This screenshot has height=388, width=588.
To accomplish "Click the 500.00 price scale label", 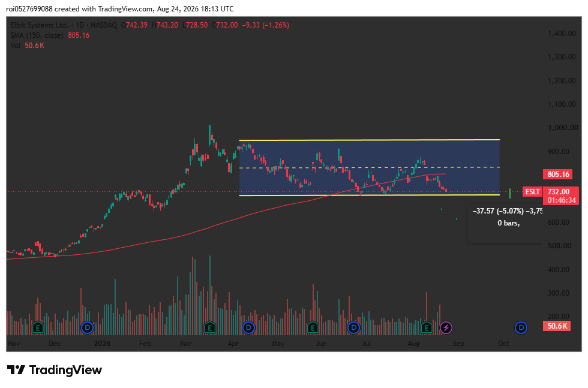I will click(x=559, y=246).
